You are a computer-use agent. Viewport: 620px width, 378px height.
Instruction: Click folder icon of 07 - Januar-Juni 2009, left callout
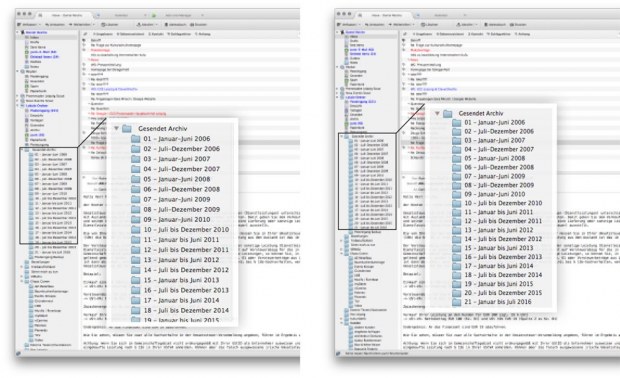tap(136, 199)
